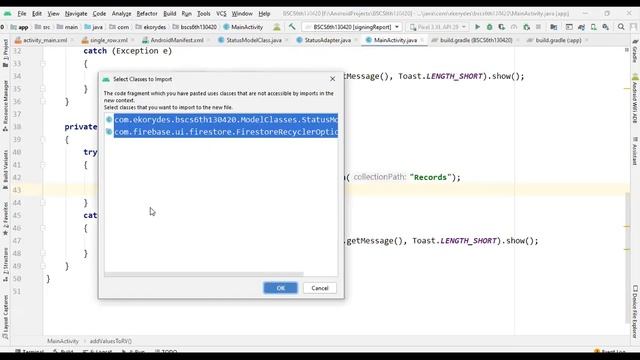Screen dimensions: 640x360
Task: Open the Tools menu
Action: coord(203,13)
